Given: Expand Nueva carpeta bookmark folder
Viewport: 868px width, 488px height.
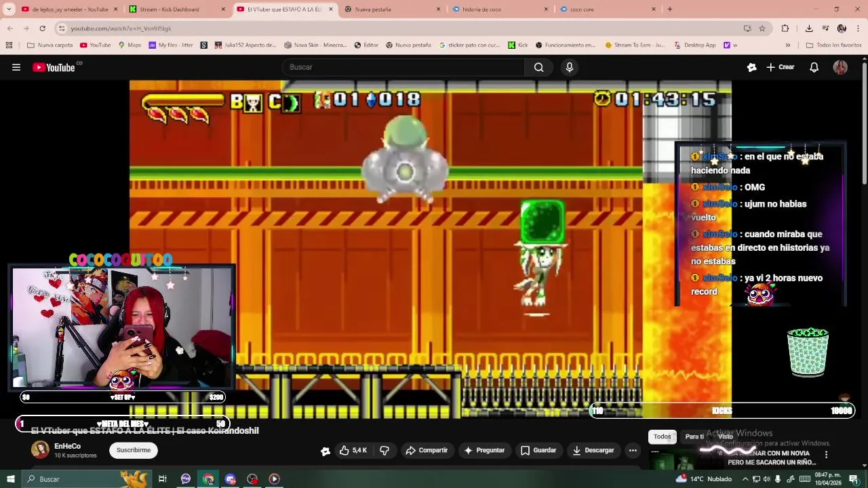Looking at the screenshot, I should (x=50, y=45).
